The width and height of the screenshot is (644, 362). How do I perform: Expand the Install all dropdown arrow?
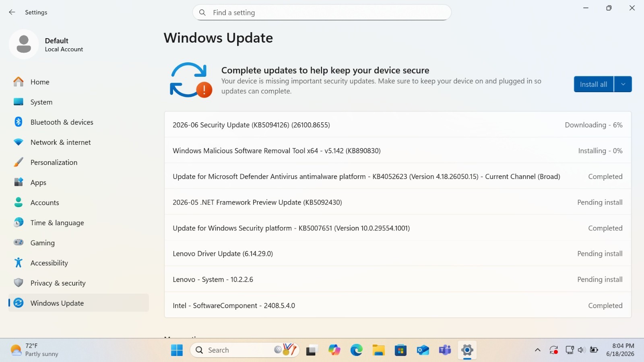623,84
